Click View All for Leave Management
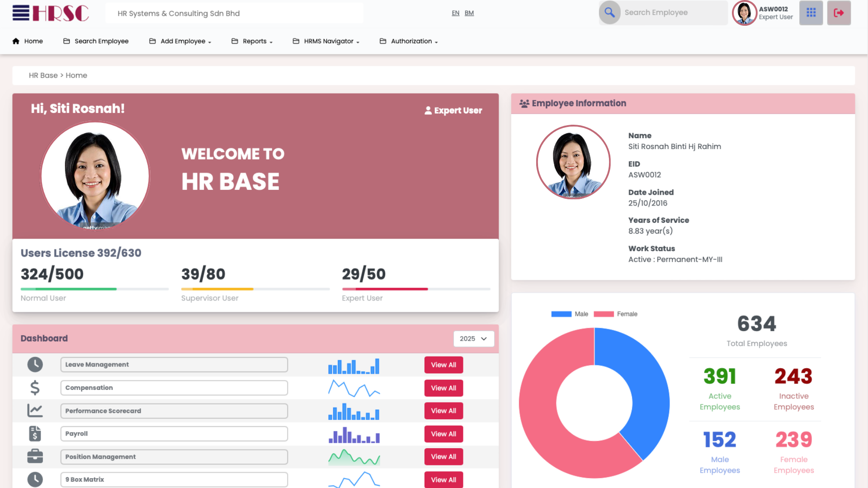868x488 pixels. [x=443, y=365]
